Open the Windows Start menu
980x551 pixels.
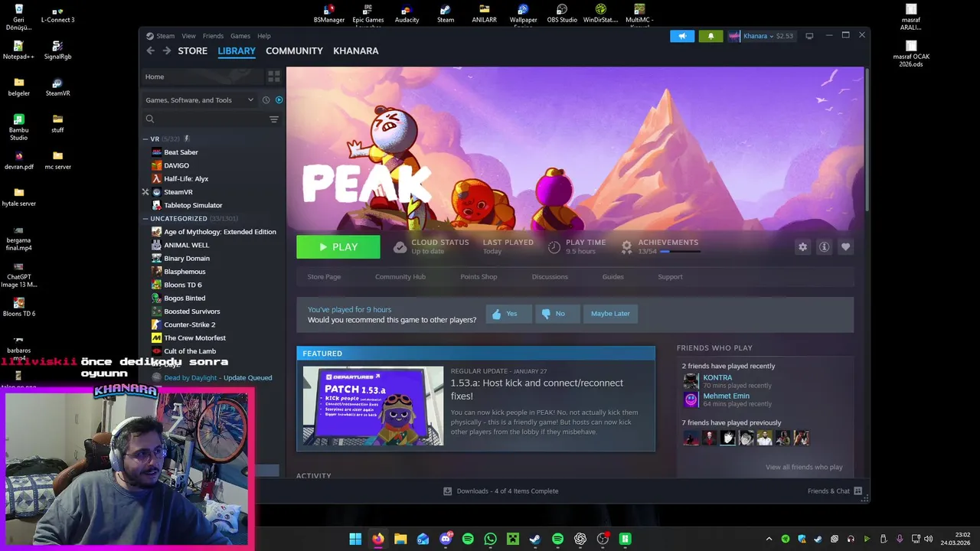point(355,539)
